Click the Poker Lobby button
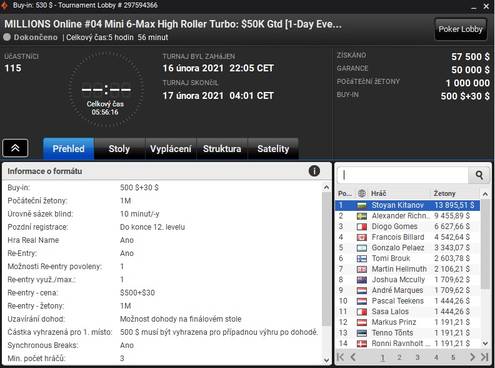 tap(460, 29)
